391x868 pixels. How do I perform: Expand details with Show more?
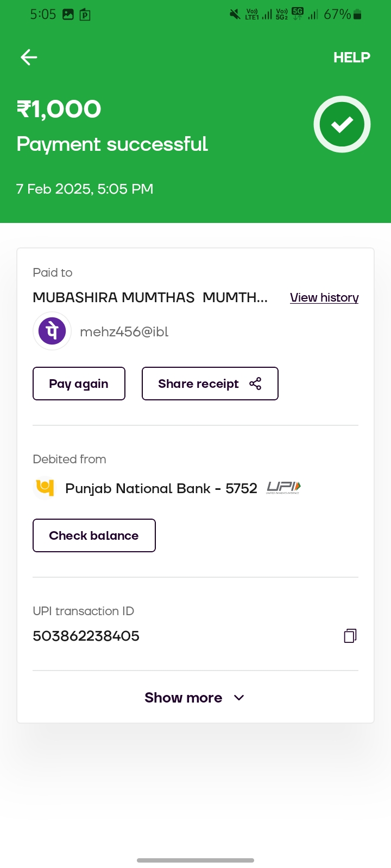click(184, 698)
